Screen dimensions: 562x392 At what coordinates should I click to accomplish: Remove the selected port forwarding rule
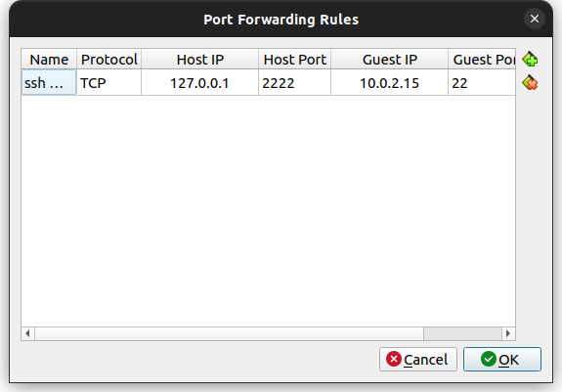(x=530, y=83)
